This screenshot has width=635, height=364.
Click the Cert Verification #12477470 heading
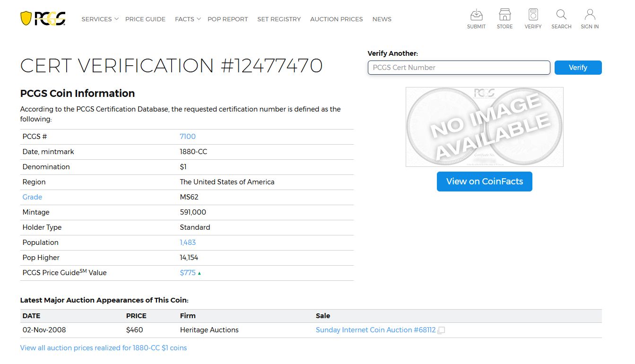[x=171, y=66]
